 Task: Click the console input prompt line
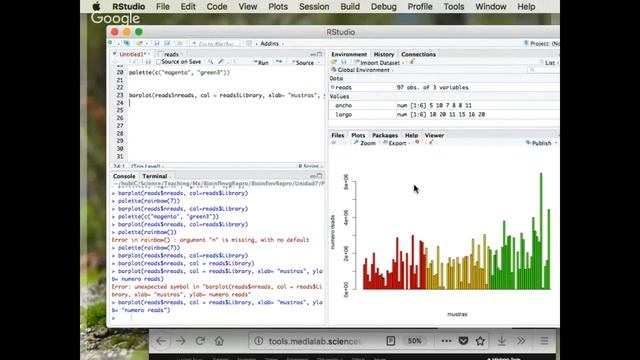217,318
